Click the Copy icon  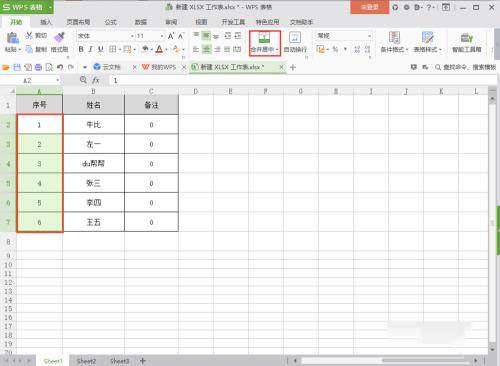29,49
